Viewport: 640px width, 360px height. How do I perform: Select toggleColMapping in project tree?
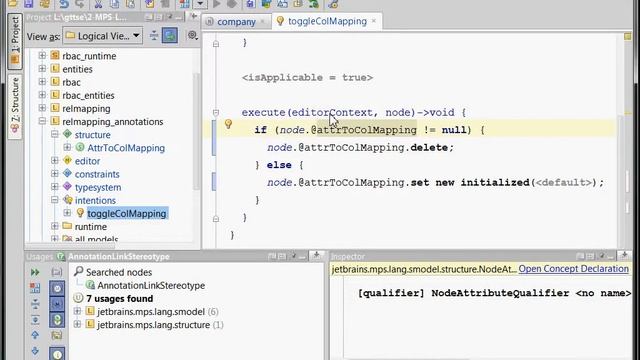(x=127, y=213)
